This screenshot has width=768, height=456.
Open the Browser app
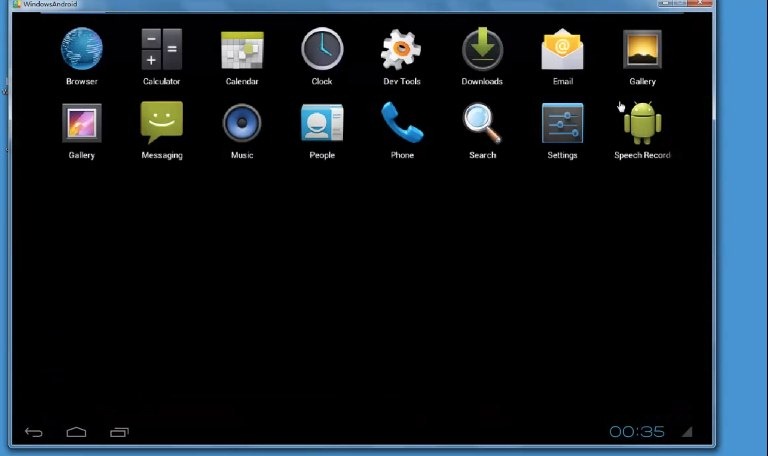(82, 49)
